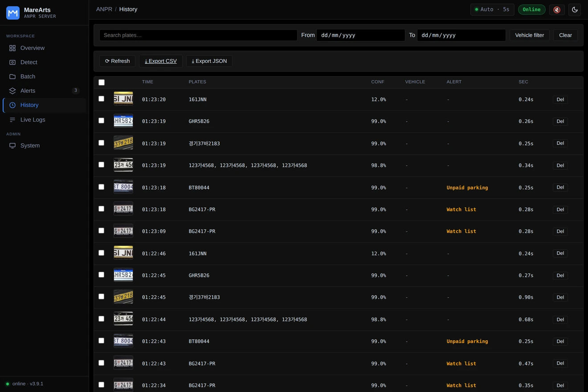The width and height of the screenshot is (588, 392).
Task: Toggle the select-all checkbox in table header
Action: click(x=102, y=82)
